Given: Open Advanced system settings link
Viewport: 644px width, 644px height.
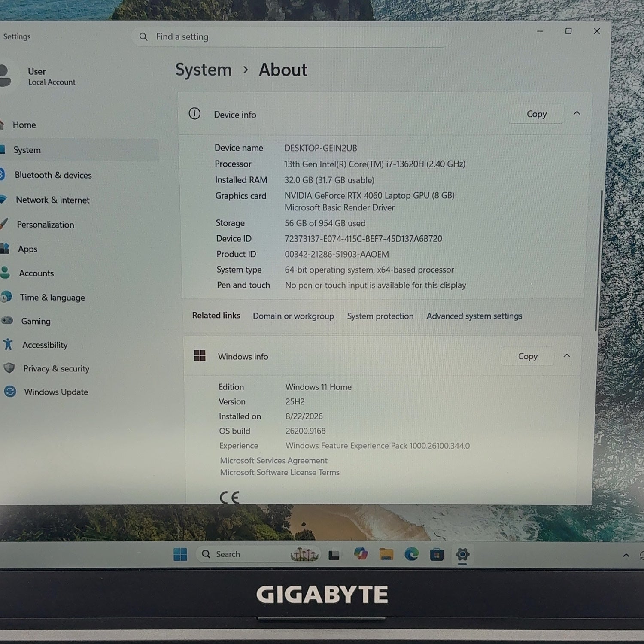Looking at the screenshot, I should pos(474,316).
